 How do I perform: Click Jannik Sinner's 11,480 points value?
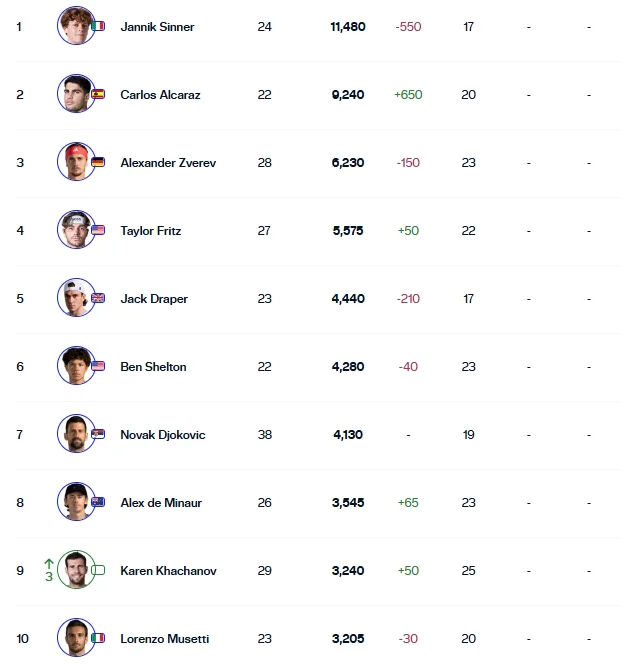[347, 27]
